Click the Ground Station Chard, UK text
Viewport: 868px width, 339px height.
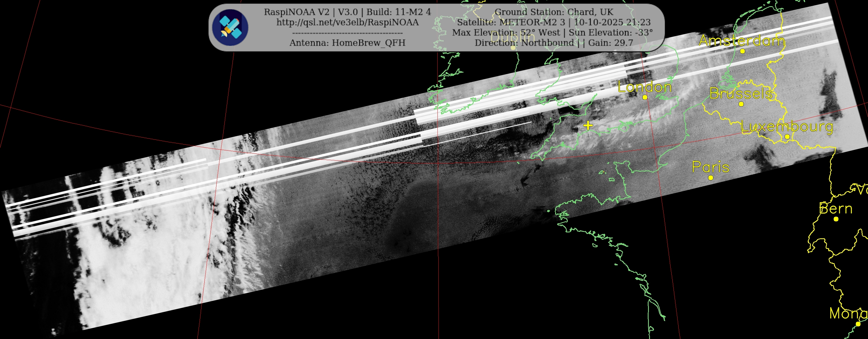click(x=554, y=12)
